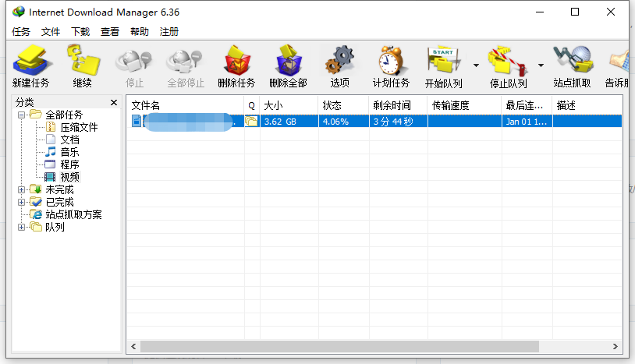Open the 帮助 menu

[140, 31]
